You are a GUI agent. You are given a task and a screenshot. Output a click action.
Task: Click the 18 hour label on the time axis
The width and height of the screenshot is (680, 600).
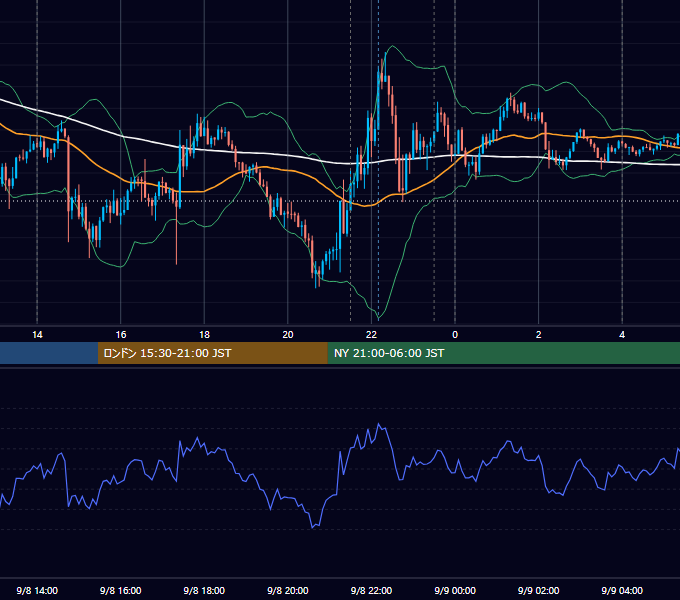[x=204, y=335]
